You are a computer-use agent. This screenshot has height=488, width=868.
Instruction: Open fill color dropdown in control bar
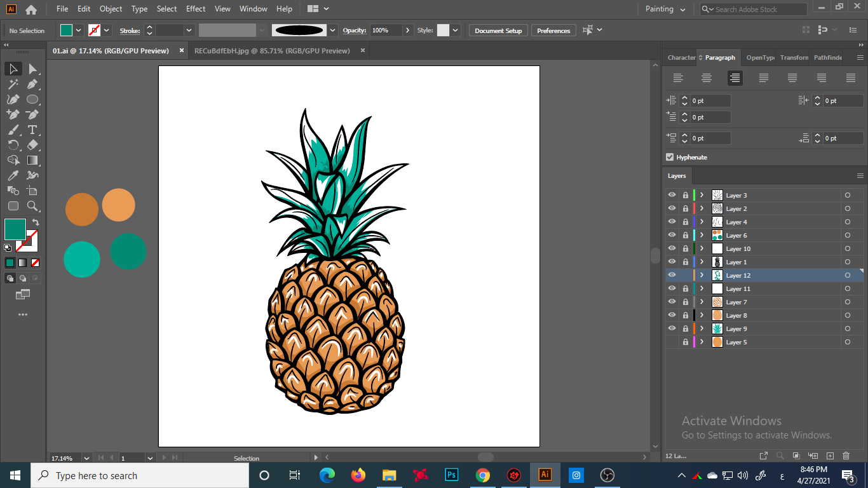(79, 30)
